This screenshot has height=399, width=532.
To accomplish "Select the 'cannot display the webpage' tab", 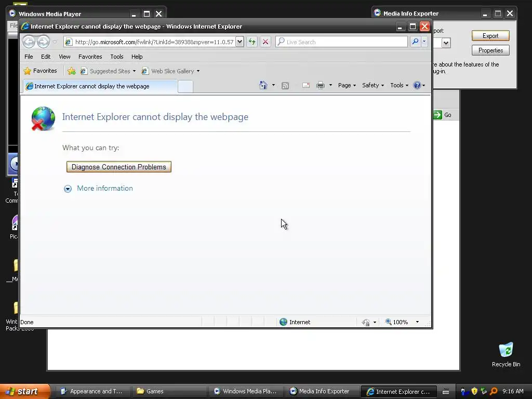I will tap(100, 86).
